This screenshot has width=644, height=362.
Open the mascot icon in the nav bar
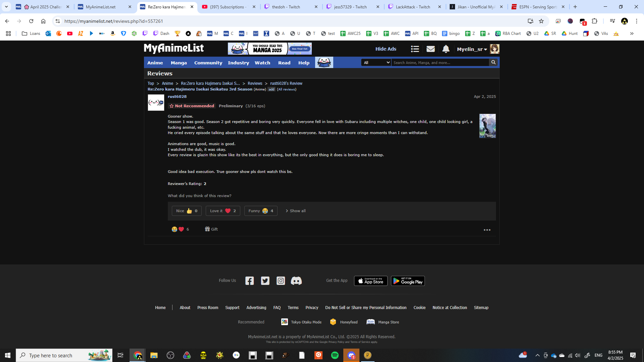pos(324,62)
